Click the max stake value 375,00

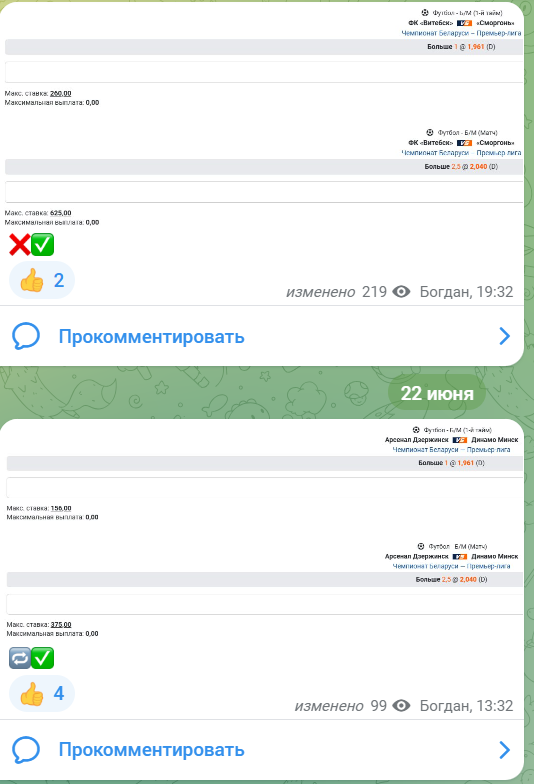pyautogui.click(x=61, y=624)
